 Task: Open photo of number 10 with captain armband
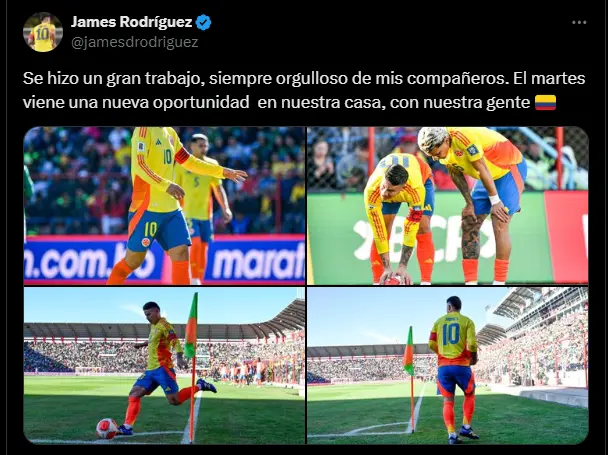click(164, 206)
